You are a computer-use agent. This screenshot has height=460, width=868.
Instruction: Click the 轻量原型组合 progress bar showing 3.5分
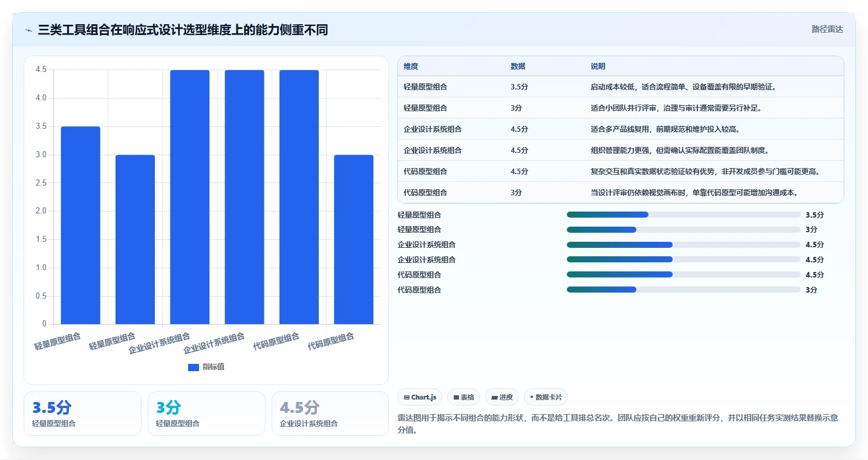coord(684,215)
